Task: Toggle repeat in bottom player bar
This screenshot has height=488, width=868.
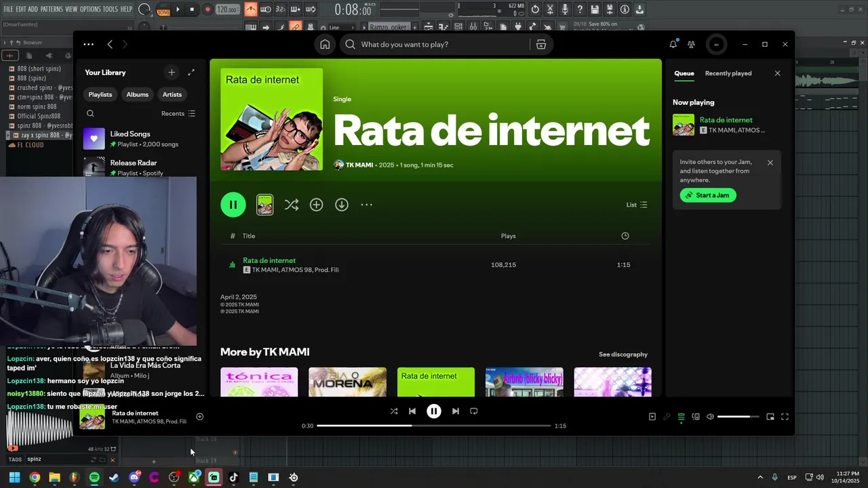Action: [x=474, y=411]
